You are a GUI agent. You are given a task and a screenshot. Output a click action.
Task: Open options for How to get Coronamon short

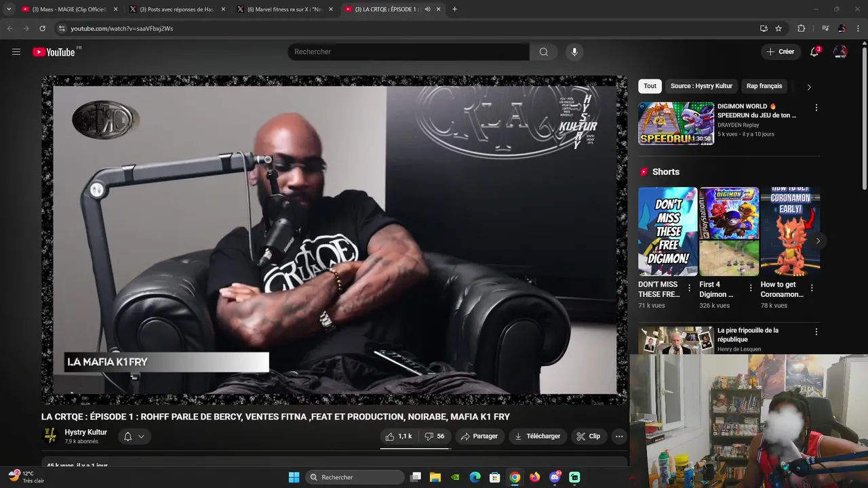812,288
